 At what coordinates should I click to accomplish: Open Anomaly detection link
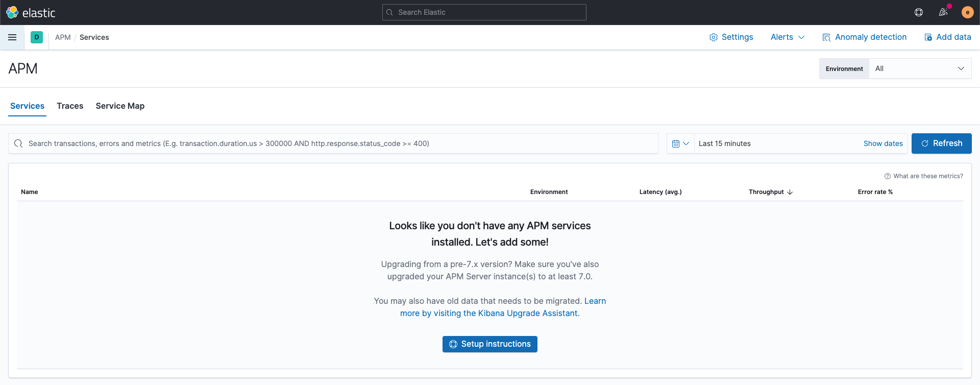[x=865, y=37]
